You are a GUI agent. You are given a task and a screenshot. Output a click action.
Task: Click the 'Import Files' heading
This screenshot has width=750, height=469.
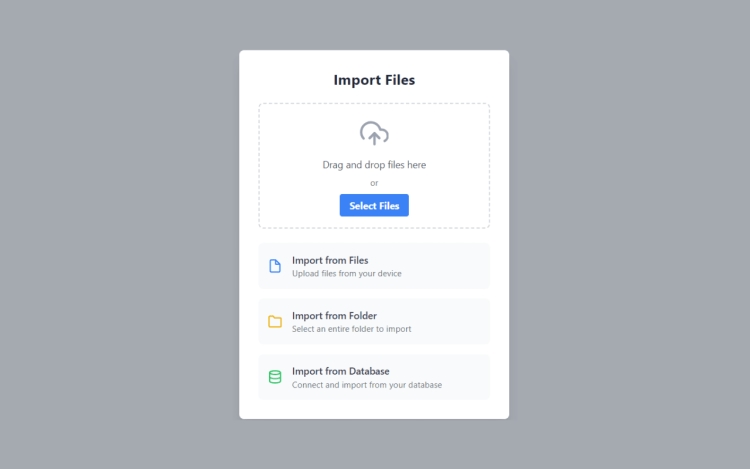(374, 80)
